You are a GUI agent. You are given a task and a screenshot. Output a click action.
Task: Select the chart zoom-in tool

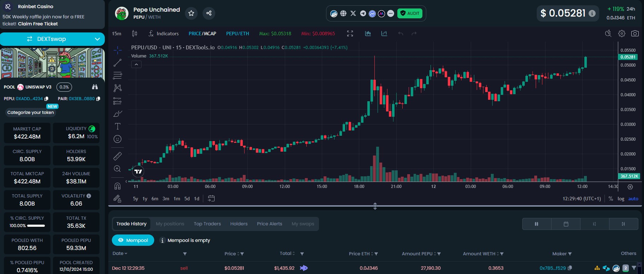(118, 169)
